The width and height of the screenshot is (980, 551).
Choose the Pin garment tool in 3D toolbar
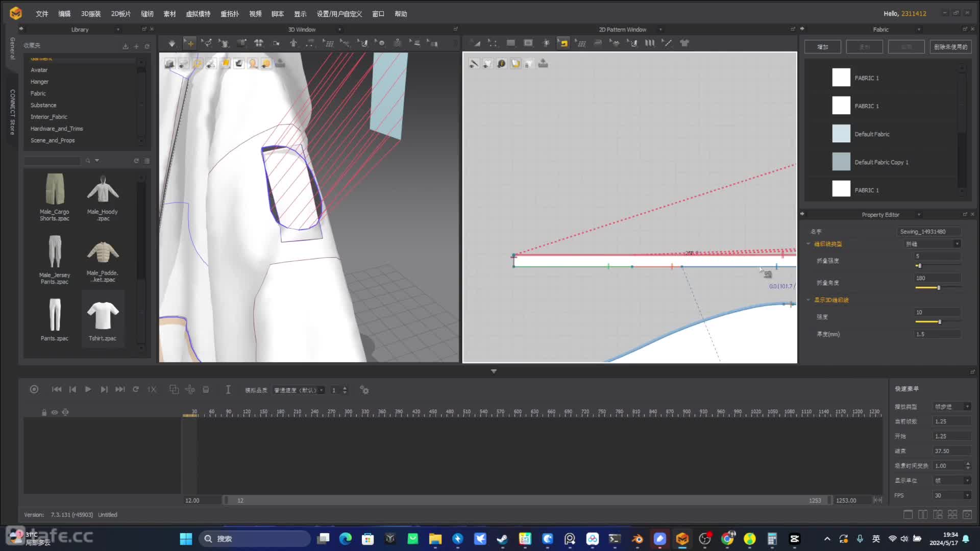pyautogui.click(x=224, y=43)
